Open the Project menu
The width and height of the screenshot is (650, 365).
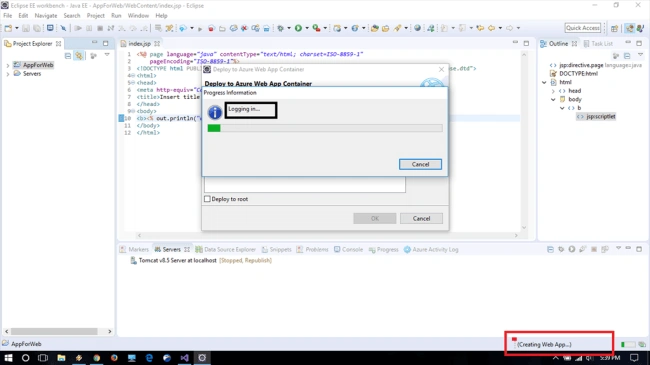95,16
